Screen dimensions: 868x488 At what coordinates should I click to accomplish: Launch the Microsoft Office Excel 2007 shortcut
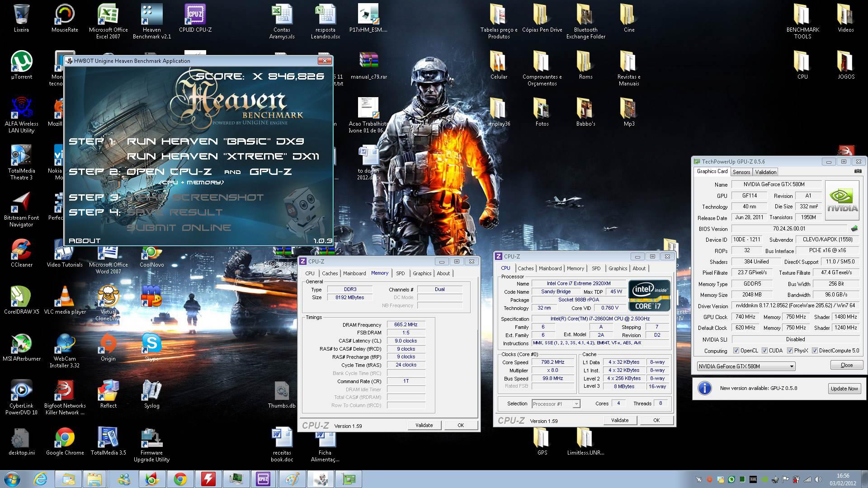[108, 21]
